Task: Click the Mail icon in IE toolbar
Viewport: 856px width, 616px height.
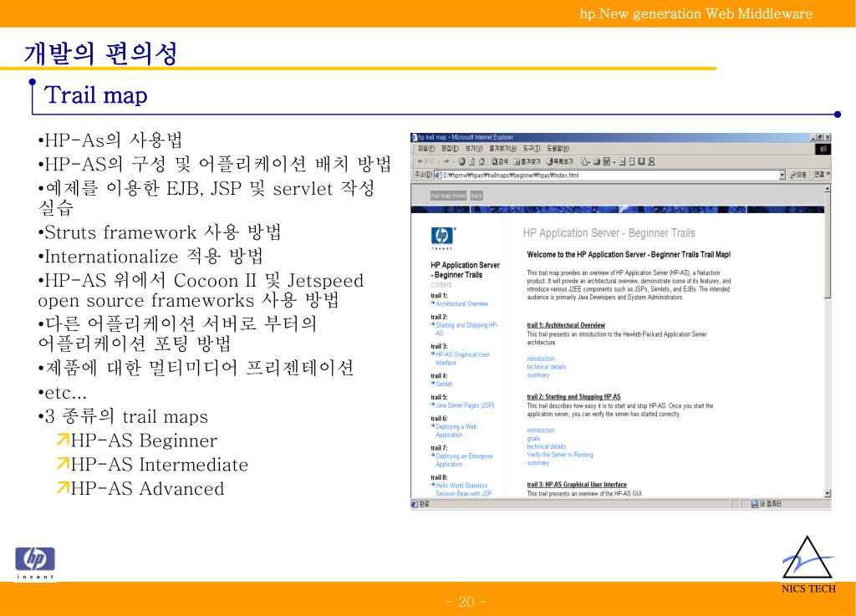Action: [584, 161]
